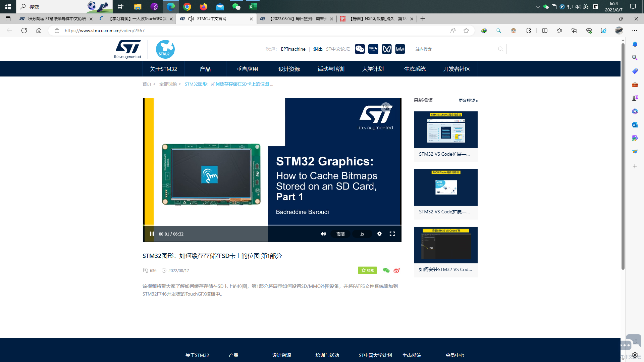644x362 pixels.
Task: Open the 产品 navigation menu
Action: point(205,69)
